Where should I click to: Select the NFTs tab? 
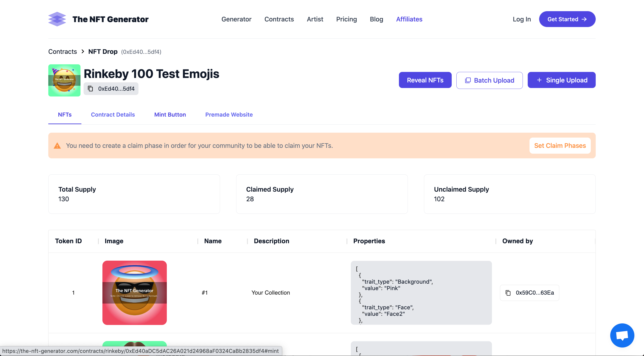pos(65,115)
